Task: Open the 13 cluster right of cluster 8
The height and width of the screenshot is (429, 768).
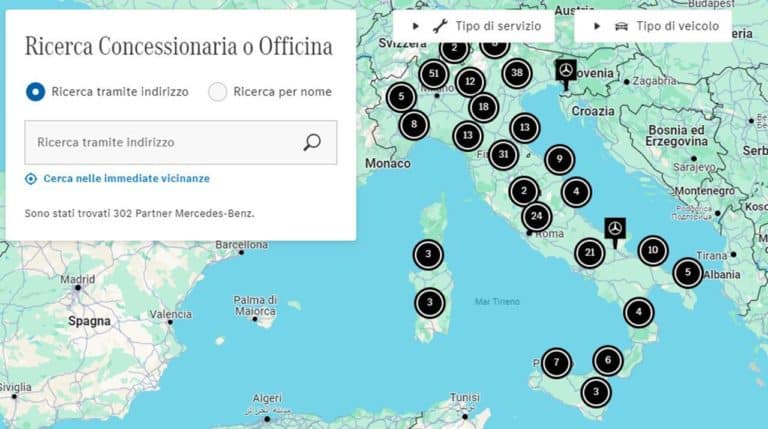Action: tap(468, 136)
